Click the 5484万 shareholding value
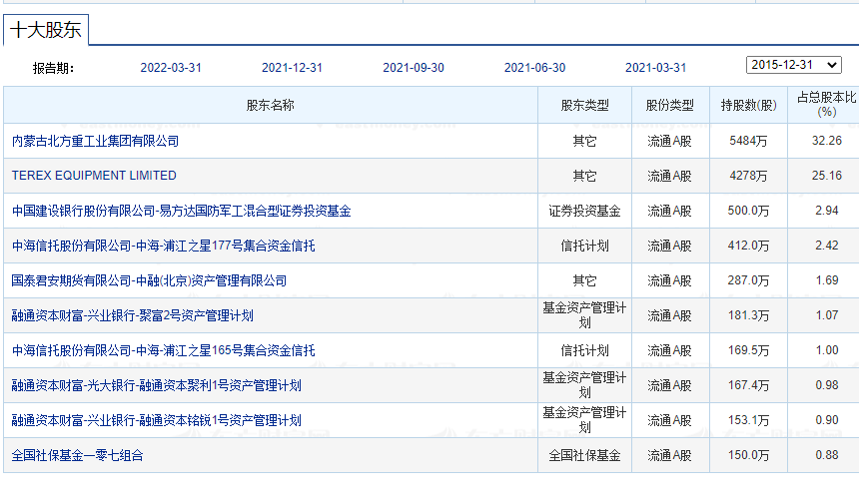Image resolution: width=859 pixels, height=504 pixels. 748,141
